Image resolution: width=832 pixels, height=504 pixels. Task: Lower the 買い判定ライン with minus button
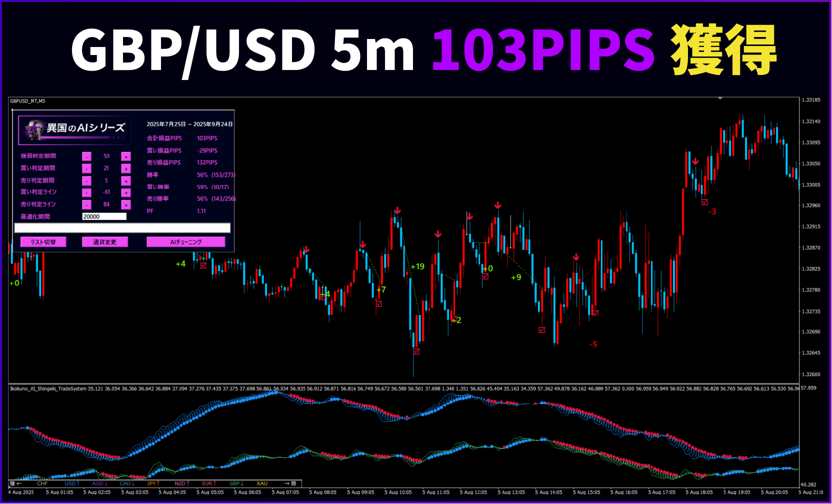[86, 192]
